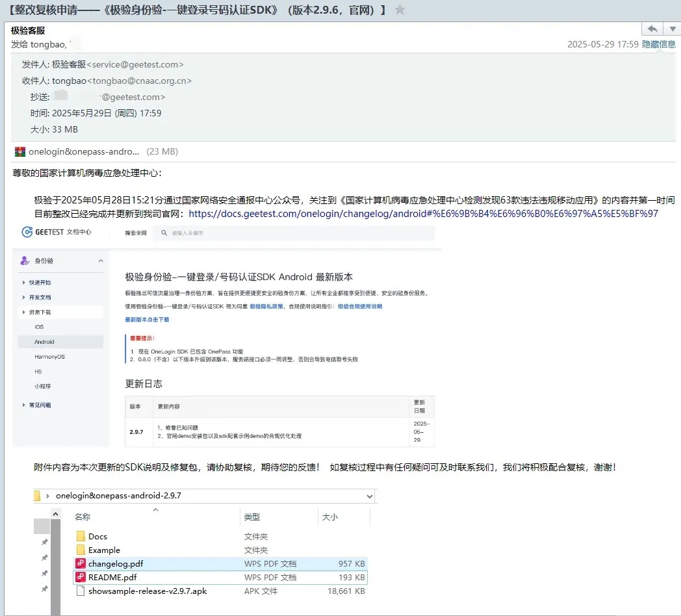681x616 pixels.
Task: Click the breadcrumb arrow before onelogin&onepass-android-2.9.7
Action: pyautogui.click(x=47, y=496)
